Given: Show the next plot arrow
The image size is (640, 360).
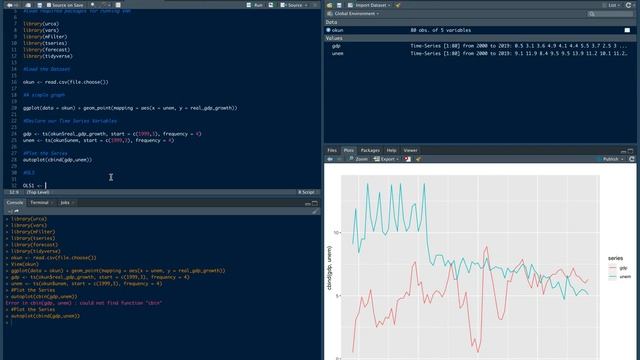Looking at the screenshot, I should (x=339, y=159).
